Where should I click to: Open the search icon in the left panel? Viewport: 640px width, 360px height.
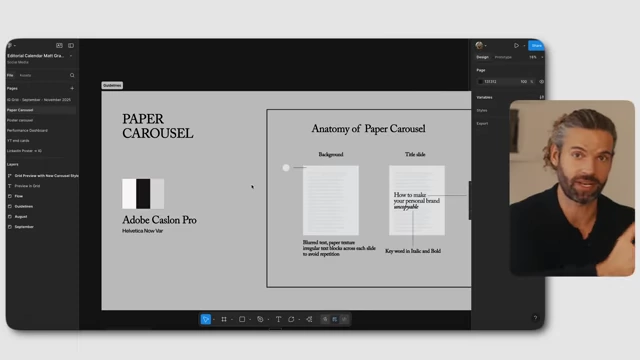pos(72,75)
